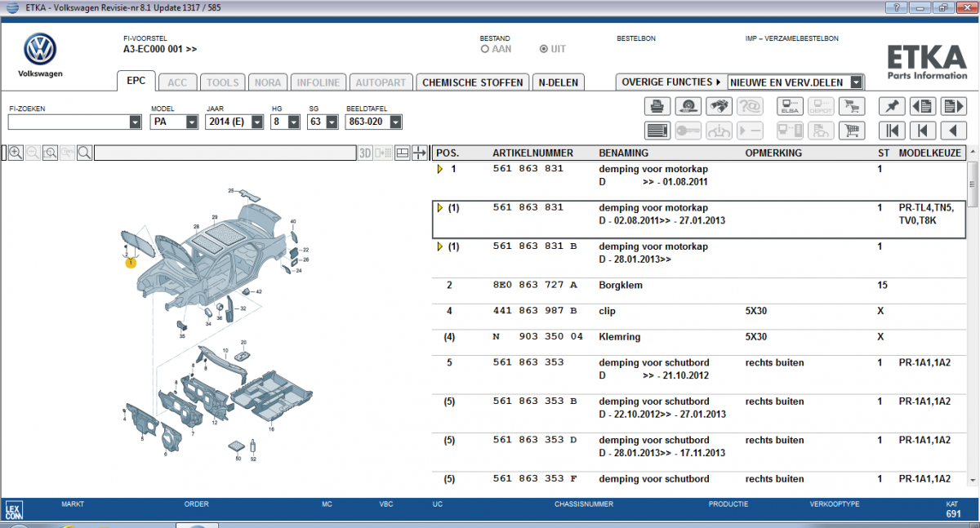This screenshot has height=528, width=980.
Task: Launch the ELSA workshop info button
Action: click(x=789, y=106)
